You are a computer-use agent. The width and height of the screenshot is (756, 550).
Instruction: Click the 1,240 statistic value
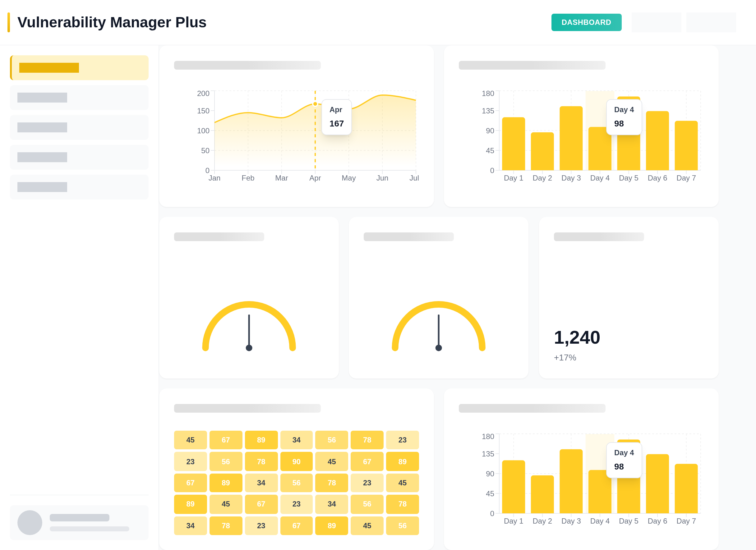pyautogui.click(x=577, y=337)
